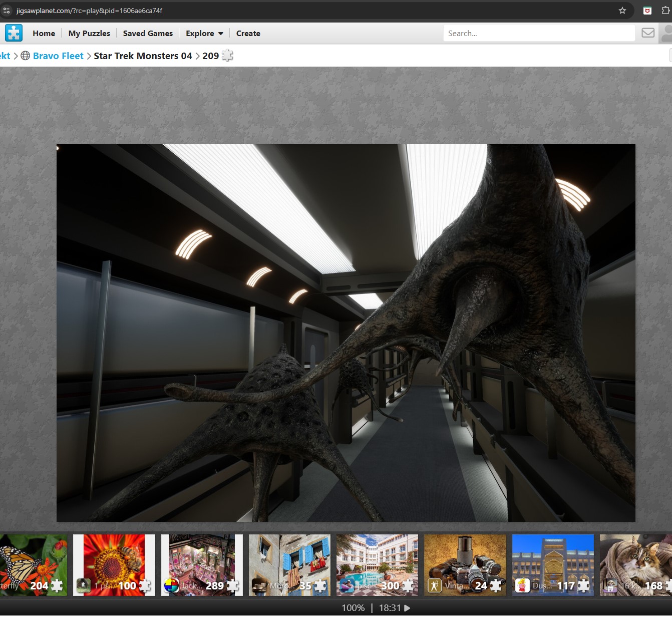Click the author avatar on the 117-piece puzzle
672x617 pixels.
coord(522,585)
